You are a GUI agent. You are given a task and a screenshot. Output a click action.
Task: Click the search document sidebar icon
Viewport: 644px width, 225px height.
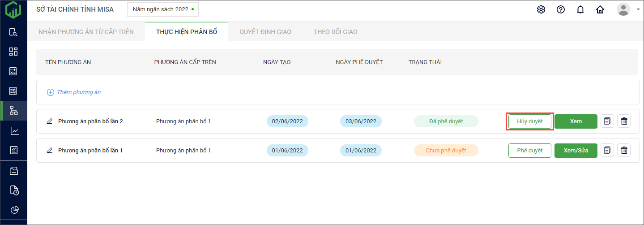[x=13, y=32]
